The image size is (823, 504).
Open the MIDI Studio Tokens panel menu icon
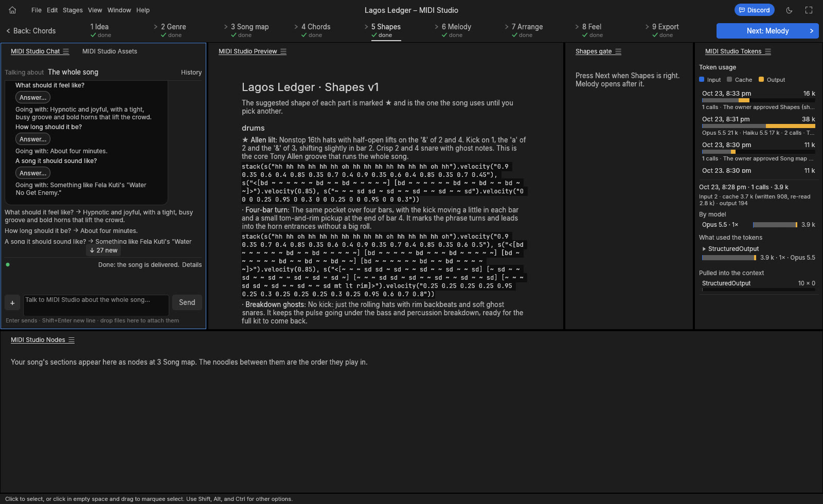tap(768, 51)
